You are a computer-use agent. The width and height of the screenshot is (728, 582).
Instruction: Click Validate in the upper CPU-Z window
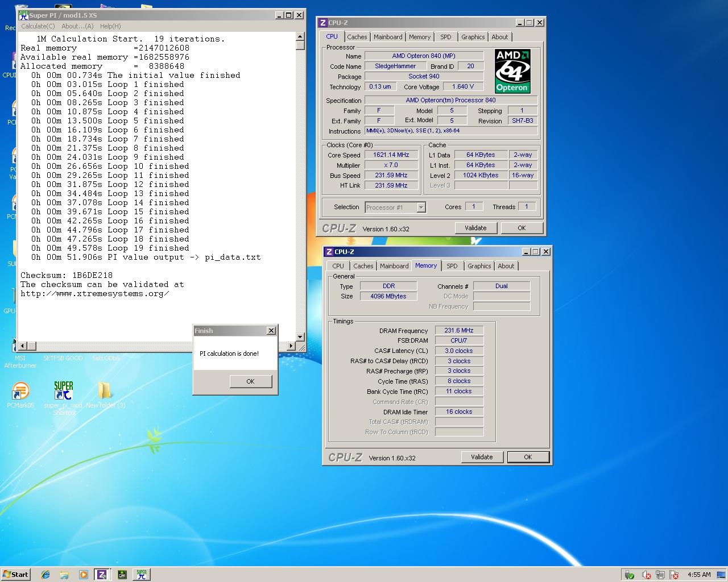click(x=475, y=228)
